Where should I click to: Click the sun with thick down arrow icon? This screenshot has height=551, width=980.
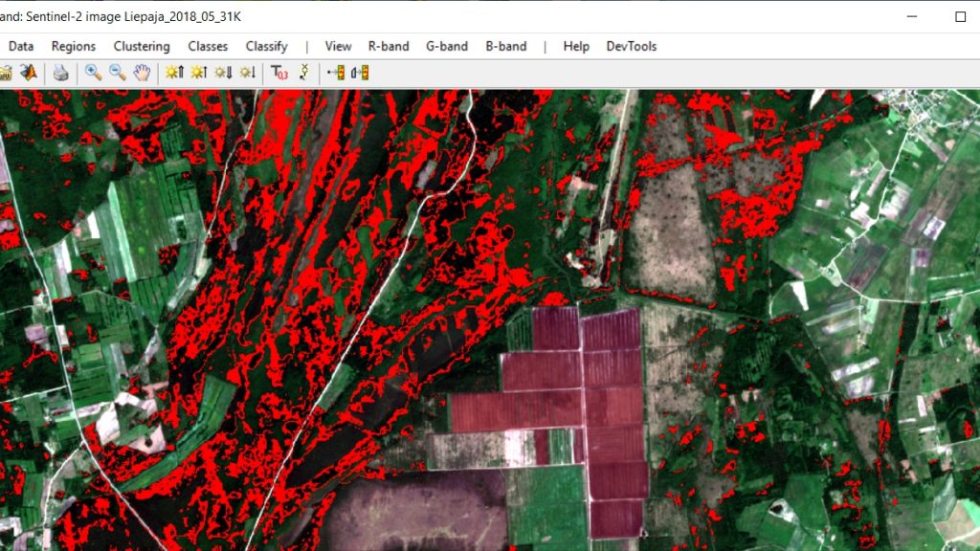pos(223,73)
